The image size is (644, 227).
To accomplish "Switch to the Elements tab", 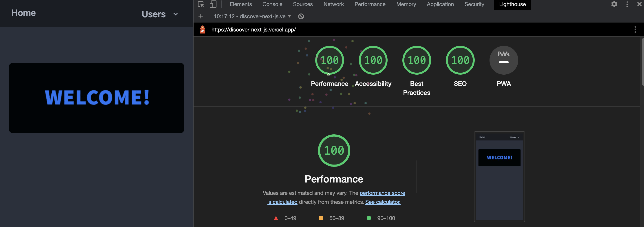I will (241, 4).
